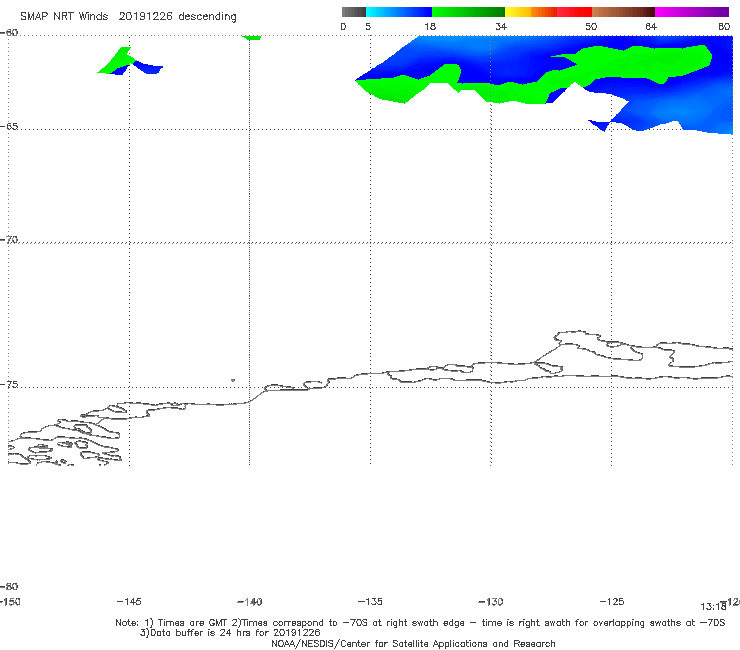Click the color bar label 50
This screenshot has height=650, width=740.
tap(591, 26)
